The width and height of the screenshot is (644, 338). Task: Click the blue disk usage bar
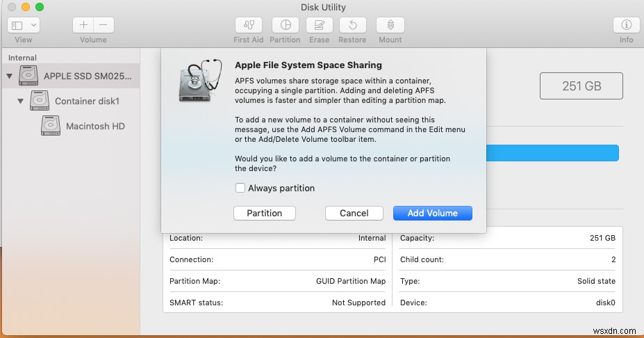point(552,153)
